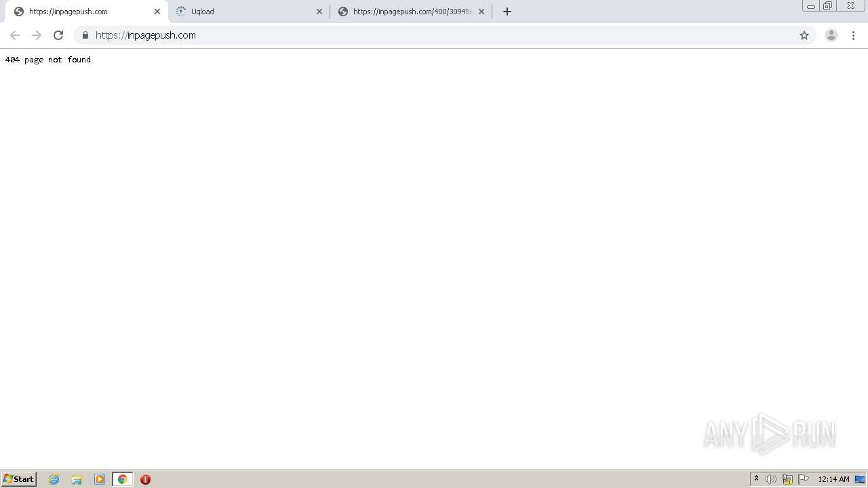The height and width of the screenshot is (488, 868).
Task: Open Windows Explorer folder from taskbar
Action: click(x=77, y=479)
